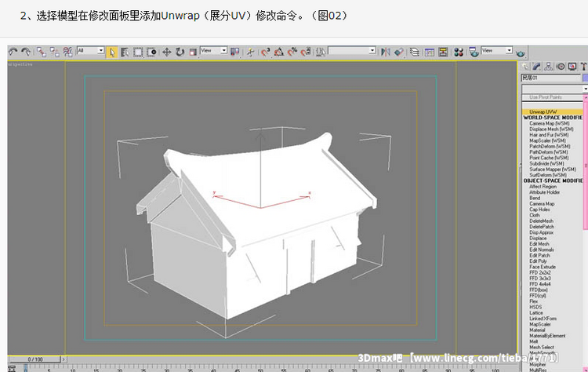This screenshot has height=372, width=588.
Task: Choose FFD 3x3x3 modifier
Action: 539,278
